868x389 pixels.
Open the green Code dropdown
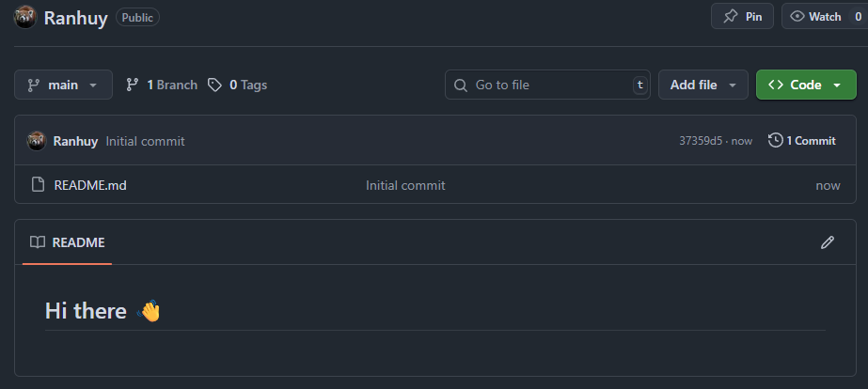coord(806,85)
